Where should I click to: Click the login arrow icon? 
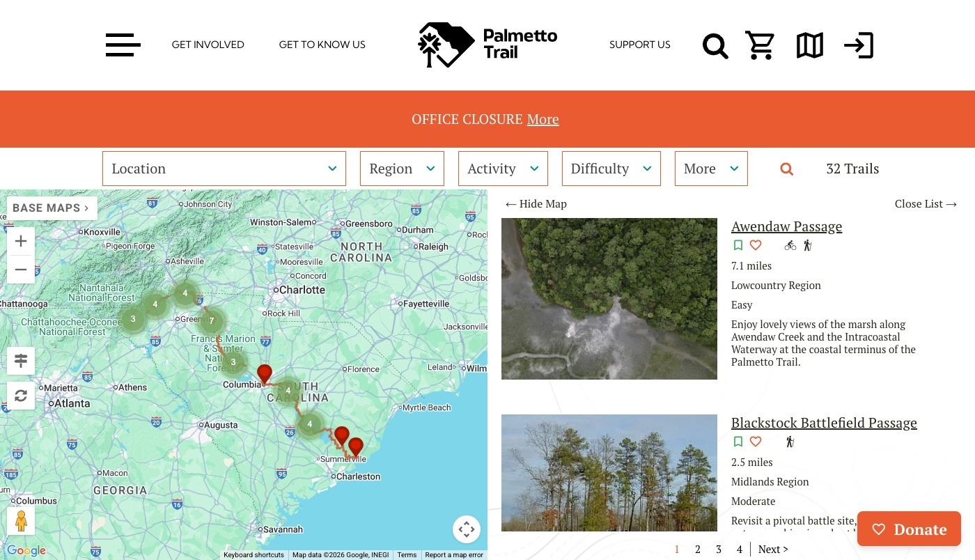(859, 46)
